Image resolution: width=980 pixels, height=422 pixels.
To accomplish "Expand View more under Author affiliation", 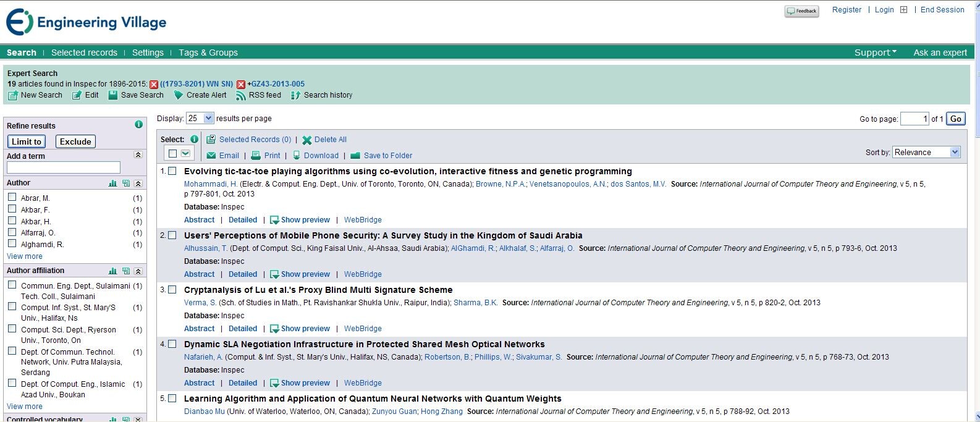I will (x=25, y=407).
